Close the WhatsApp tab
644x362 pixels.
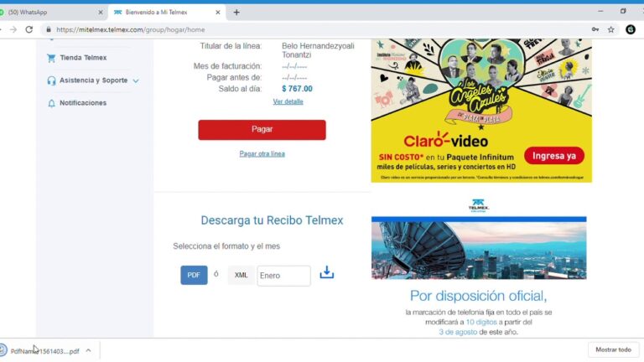point(101,13)
